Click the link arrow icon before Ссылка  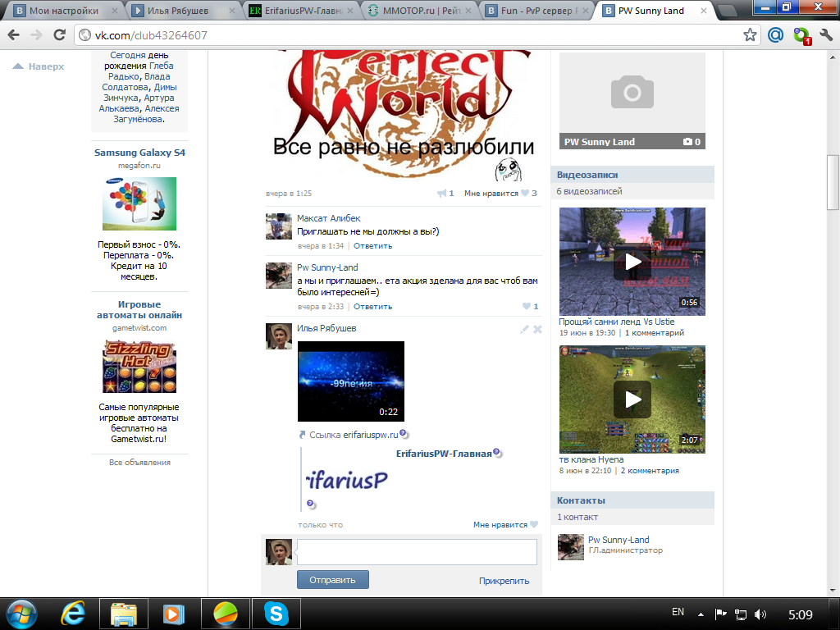[x=302, y=435]
